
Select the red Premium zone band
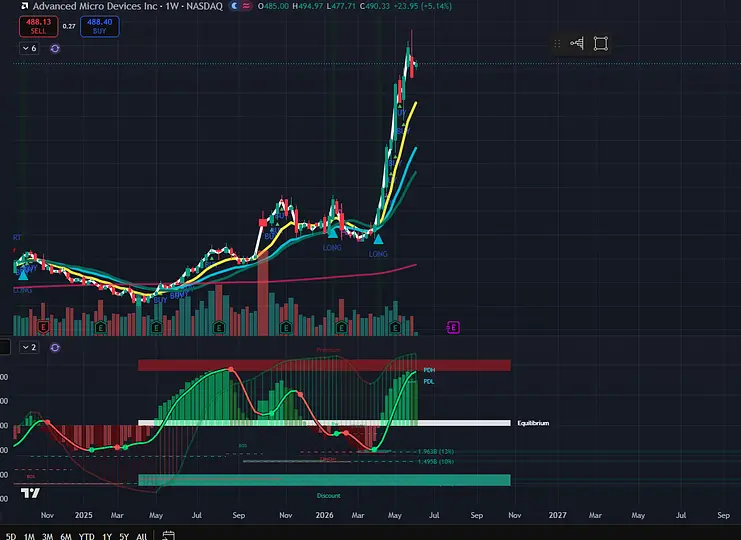point(324,365)
